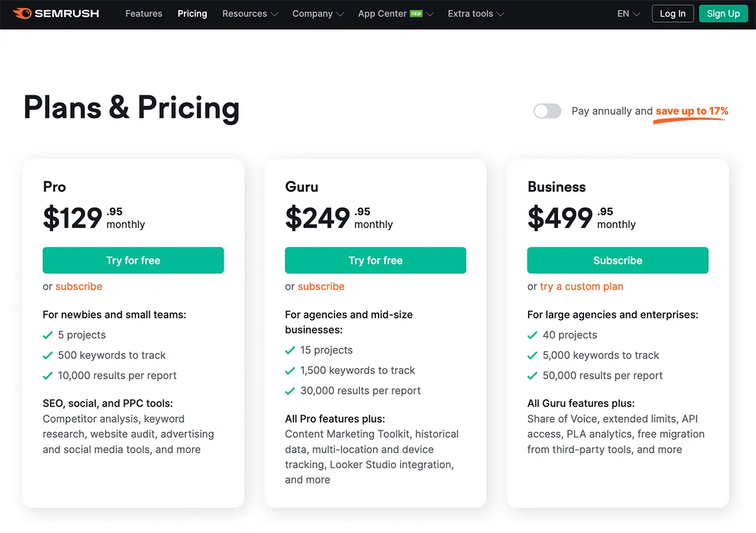This screenshot has width=756, height=533.
Task: Expand the Resources dropdown menu
Action: pos(250,13)
